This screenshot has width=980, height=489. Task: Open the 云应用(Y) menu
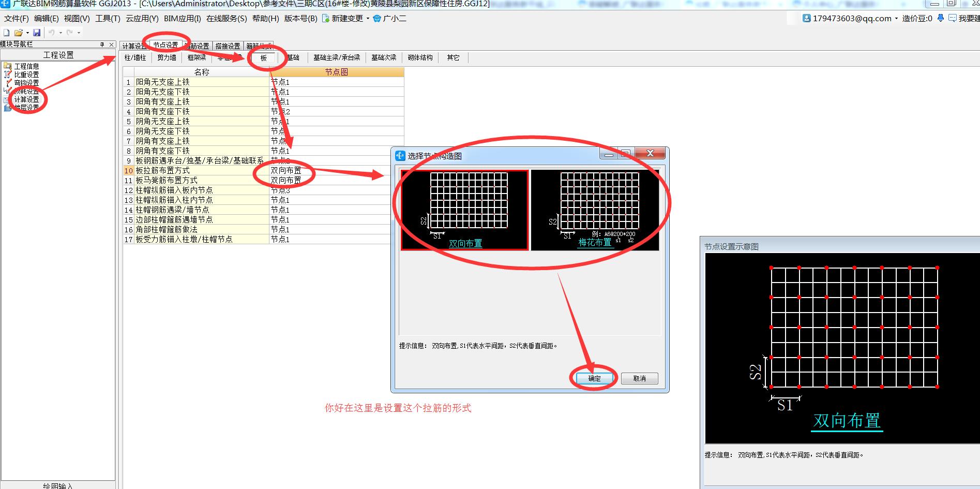tap(142, 19)
